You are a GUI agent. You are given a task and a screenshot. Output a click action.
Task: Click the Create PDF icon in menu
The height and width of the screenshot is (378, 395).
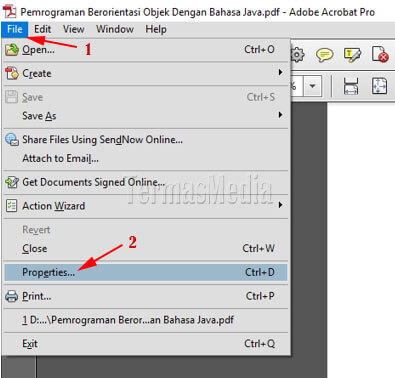point(12,73)
